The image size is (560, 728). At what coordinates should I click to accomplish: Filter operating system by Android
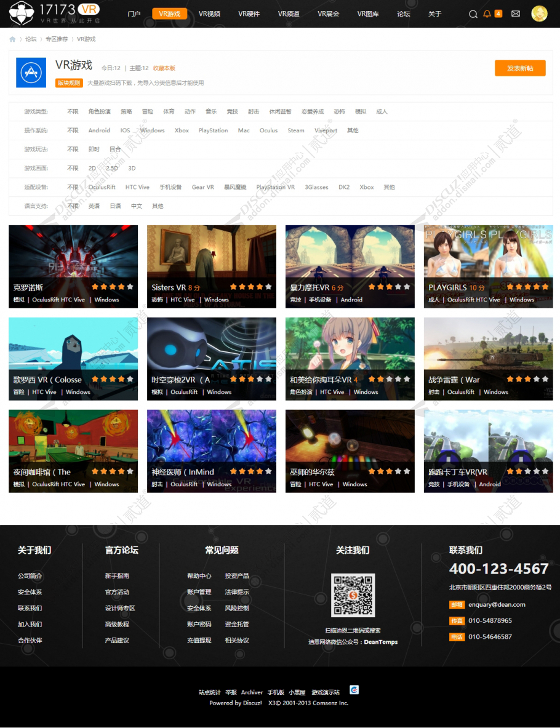pyautogui.click(x=99, y=130)
